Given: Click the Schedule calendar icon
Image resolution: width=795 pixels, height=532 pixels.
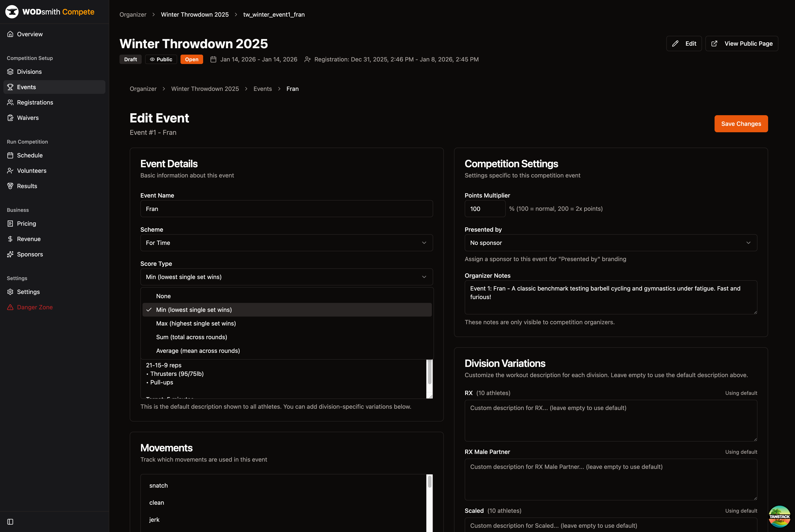Looking at the screenshot, I should 10,155.
